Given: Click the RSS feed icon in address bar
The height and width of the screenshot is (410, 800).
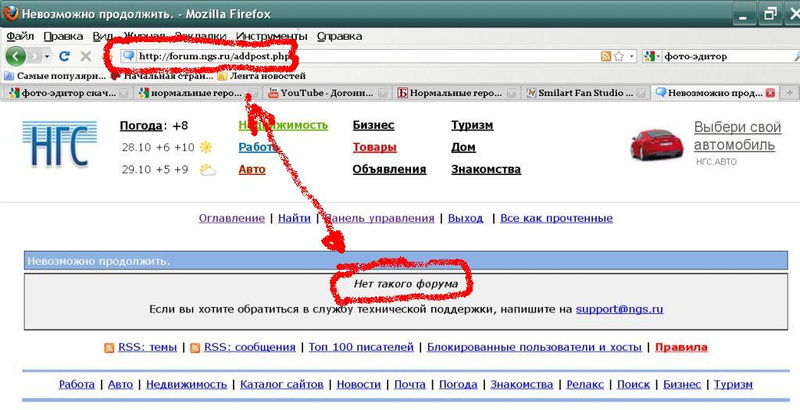Looking at the screenshot, I should pos(606,56).
